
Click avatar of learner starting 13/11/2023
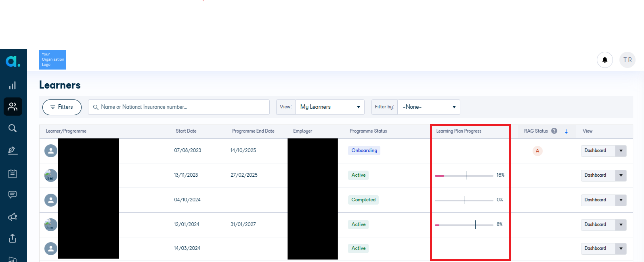(51, 175)
